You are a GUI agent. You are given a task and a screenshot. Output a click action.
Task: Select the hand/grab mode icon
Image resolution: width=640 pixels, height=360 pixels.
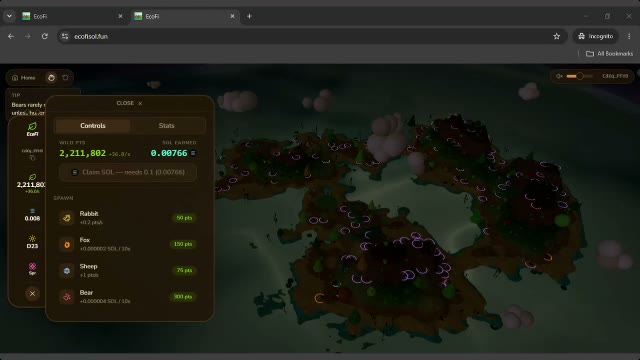click(x=51, y=78)
